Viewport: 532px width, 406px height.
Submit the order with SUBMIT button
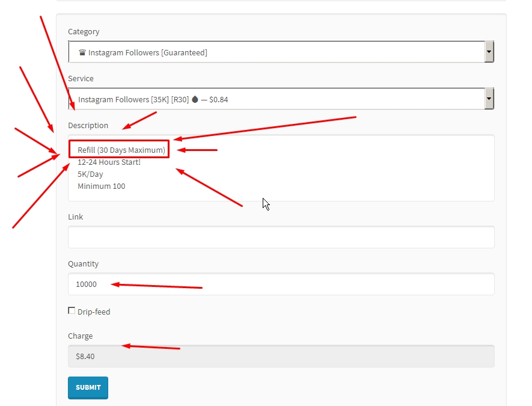pyautogui.click(x=88, y=387)
